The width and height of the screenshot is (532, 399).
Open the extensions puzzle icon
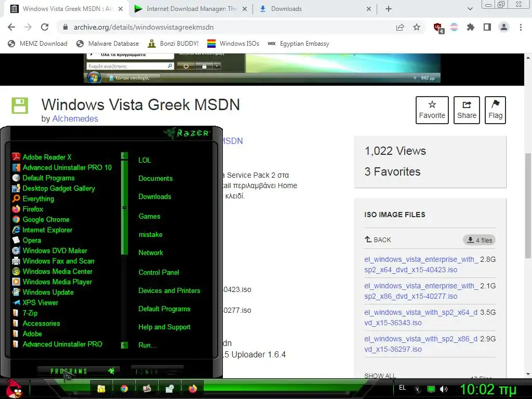(x=470, y=27)
